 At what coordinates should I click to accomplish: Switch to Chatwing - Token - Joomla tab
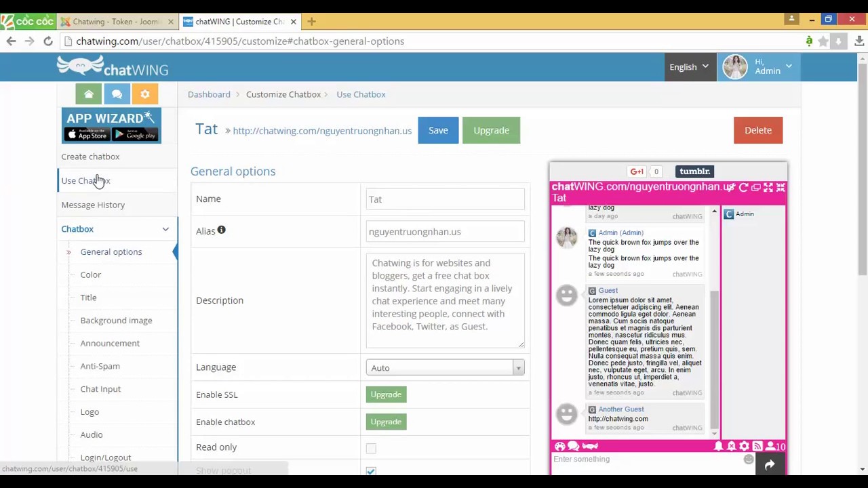click(x=117, y=22)
